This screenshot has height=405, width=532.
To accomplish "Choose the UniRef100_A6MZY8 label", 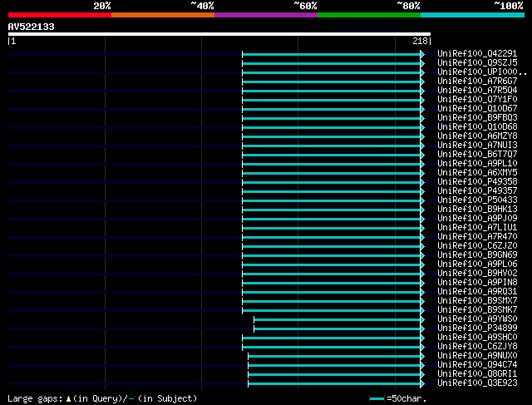I will tap(477, 136).
